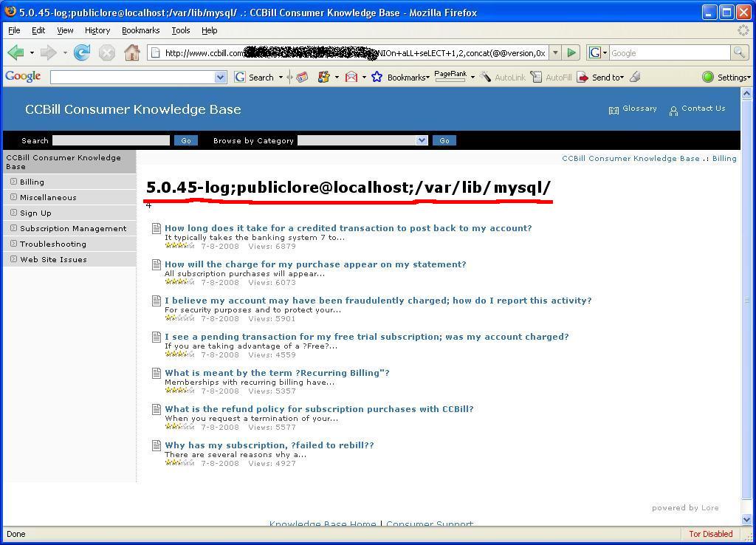Viewport: 756px width, 545px height.
Task: Open the Back button history dropdown arrow
Action: point(32,52)
